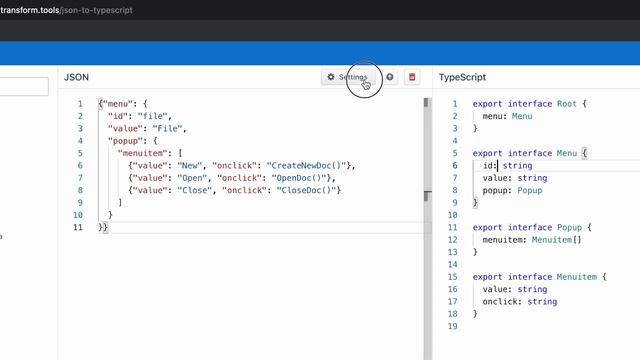Click closing brace on TypeScript line 3
640x360 pixels.
click(475, 128)
